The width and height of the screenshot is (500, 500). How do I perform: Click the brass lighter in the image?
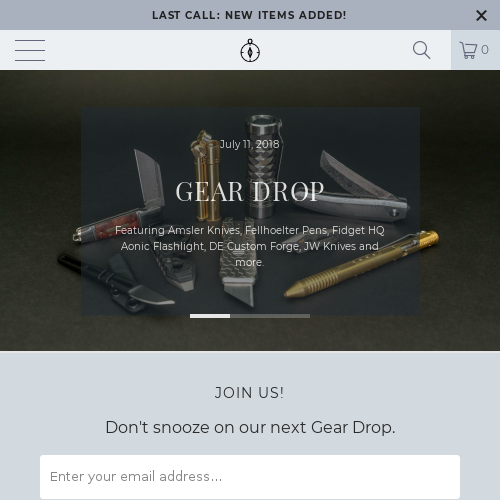point(205,177)
